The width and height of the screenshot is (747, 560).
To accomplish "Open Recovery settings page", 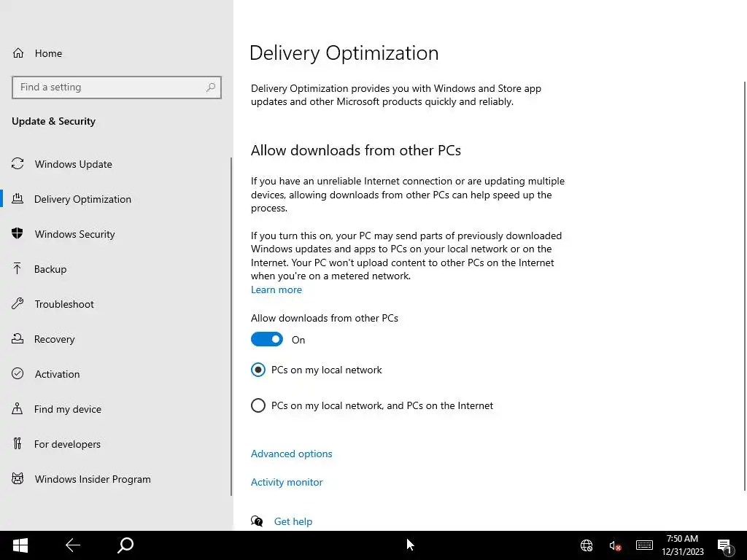I will click(115, 339).
